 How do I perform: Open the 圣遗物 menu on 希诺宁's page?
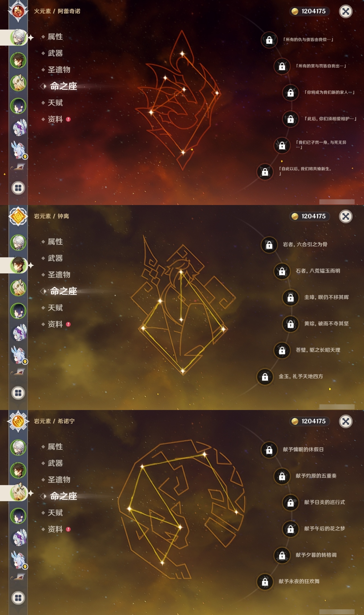[59, 480]
